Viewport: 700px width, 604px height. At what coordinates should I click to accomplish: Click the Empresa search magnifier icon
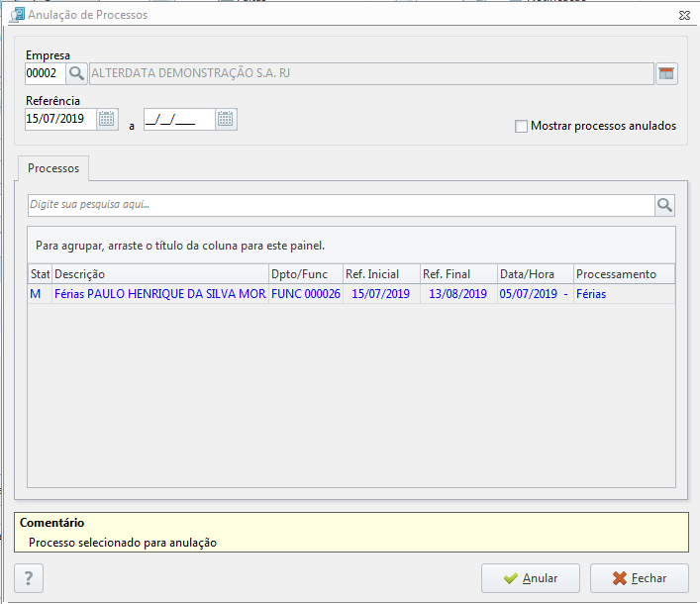click(76, 73)
